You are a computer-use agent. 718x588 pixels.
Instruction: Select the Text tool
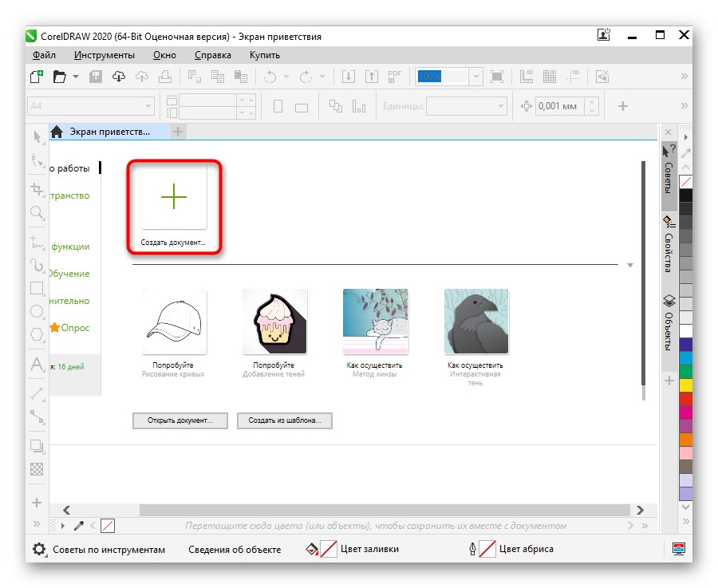(36, 365)
